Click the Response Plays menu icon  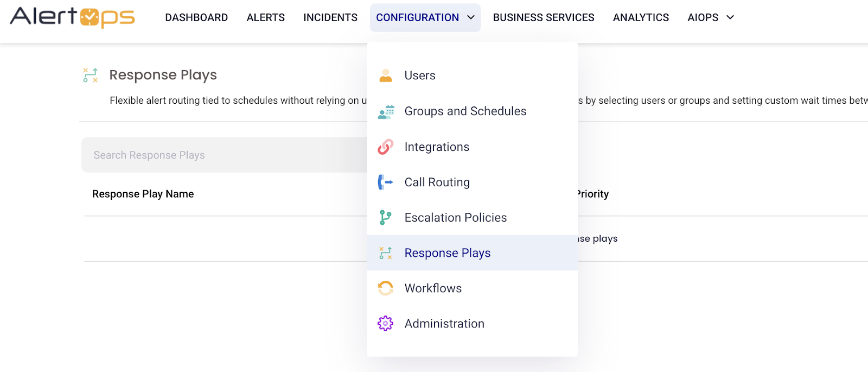click(x=386, y=253)
